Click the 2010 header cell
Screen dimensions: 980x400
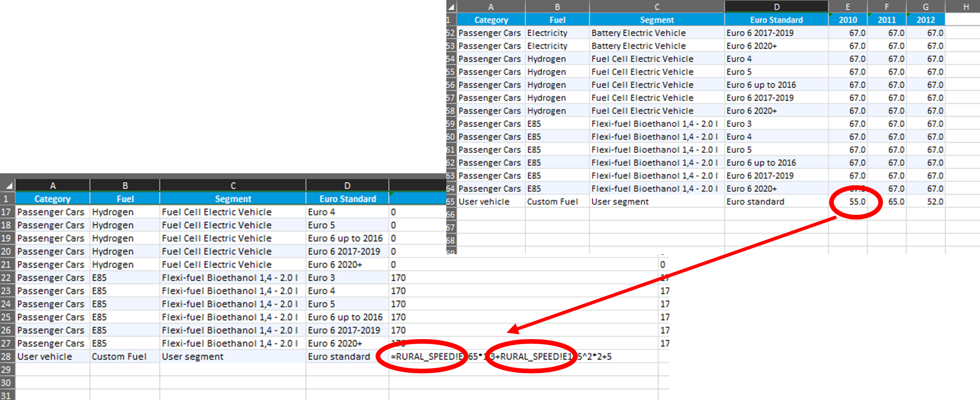point(848,20)
